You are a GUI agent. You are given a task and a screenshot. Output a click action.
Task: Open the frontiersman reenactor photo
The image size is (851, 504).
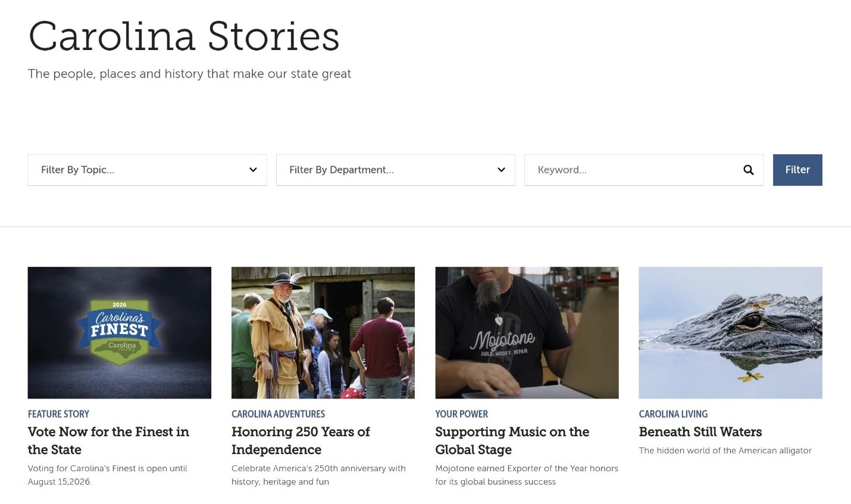click(323, 333)
